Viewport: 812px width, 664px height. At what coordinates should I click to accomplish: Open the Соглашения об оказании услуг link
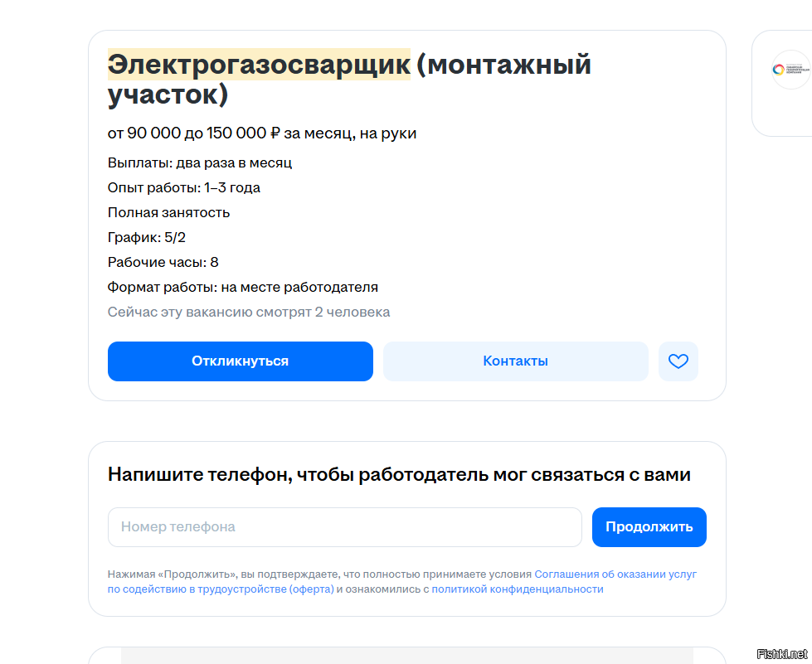[615, 574]
